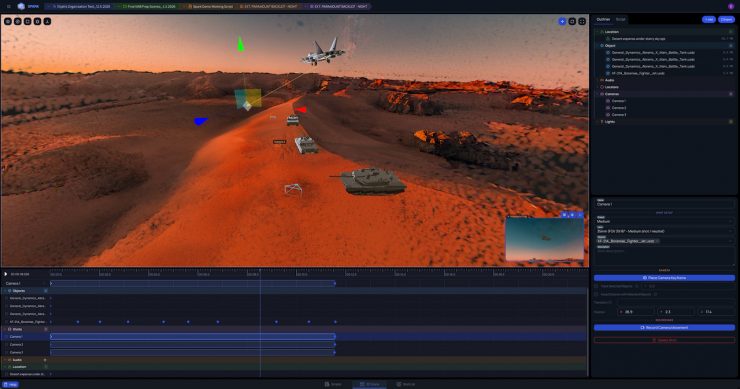Click the Camera 1 name input field
Viewport: 740px width, 389px height.
[x=664, y=203]
